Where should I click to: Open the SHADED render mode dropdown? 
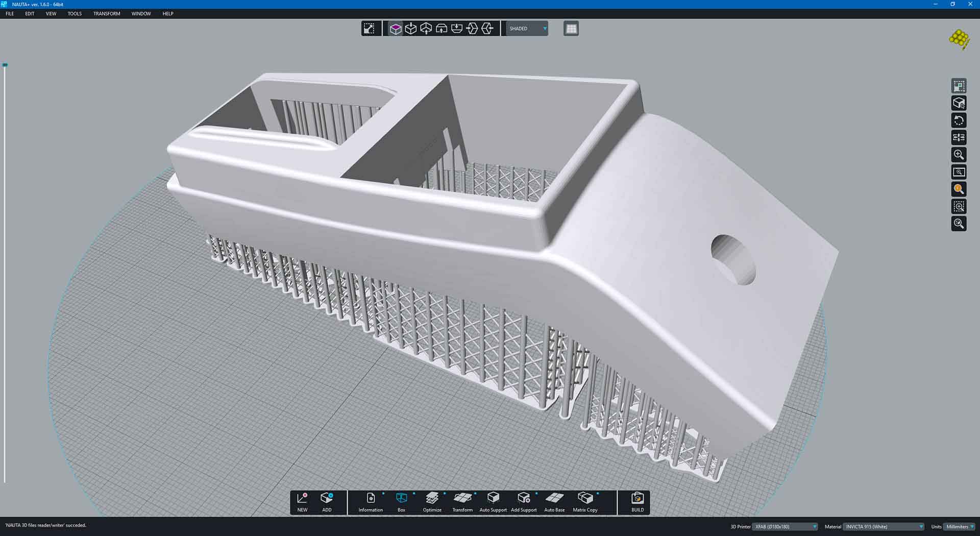(528, 29)
